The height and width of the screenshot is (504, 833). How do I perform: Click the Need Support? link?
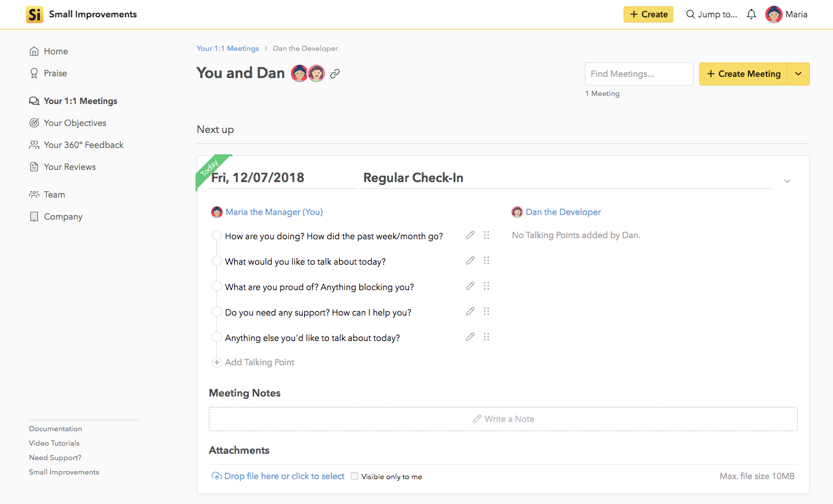point(55,458)
